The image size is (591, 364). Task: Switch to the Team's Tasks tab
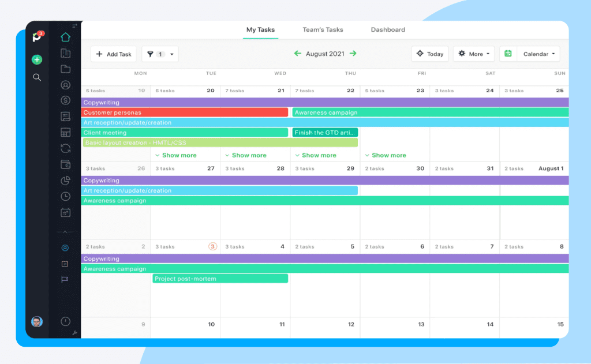pos(322,29)
